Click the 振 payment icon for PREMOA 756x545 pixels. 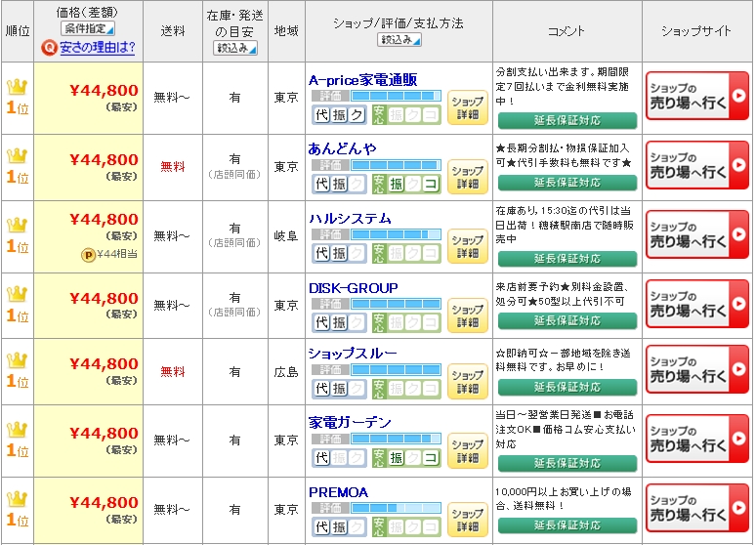tap(339, 527)
